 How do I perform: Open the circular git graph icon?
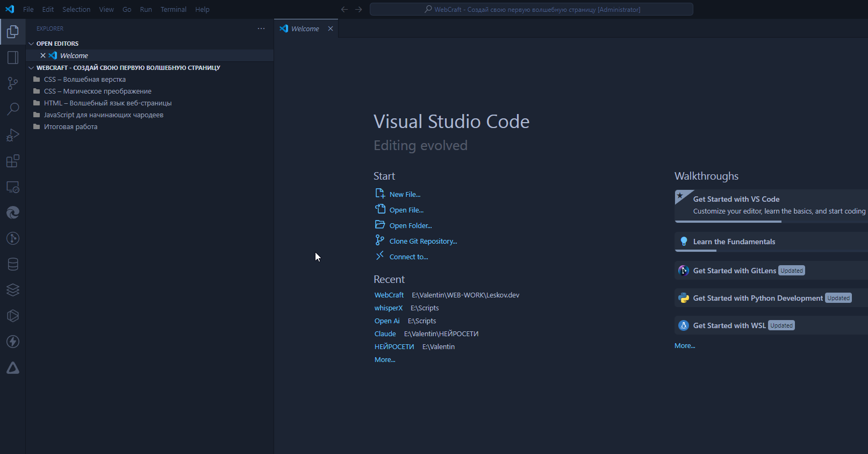tap(13, 238)
